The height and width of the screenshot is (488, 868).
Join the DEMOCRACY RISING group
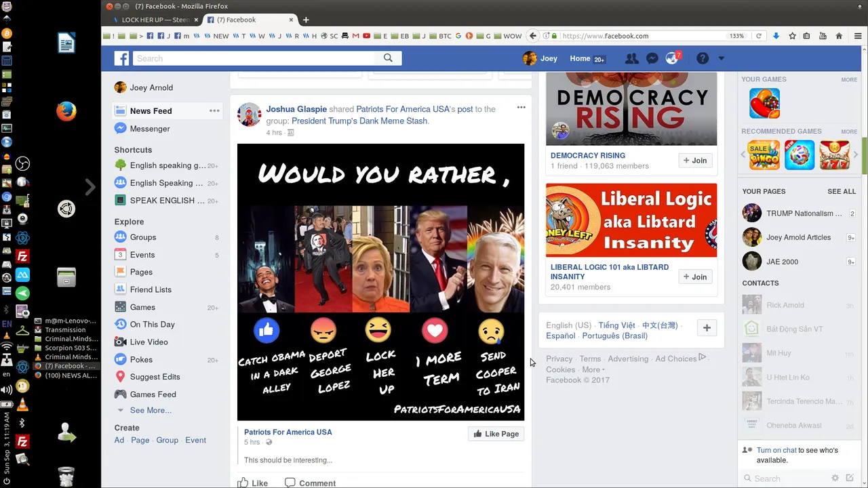click(x=695, y=161)
